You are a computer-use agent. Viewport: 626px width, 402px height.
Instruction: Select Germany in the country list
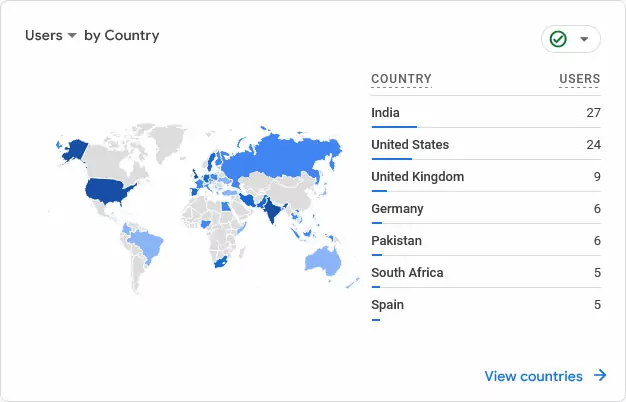pyautogui.click(x=485, y=209)
